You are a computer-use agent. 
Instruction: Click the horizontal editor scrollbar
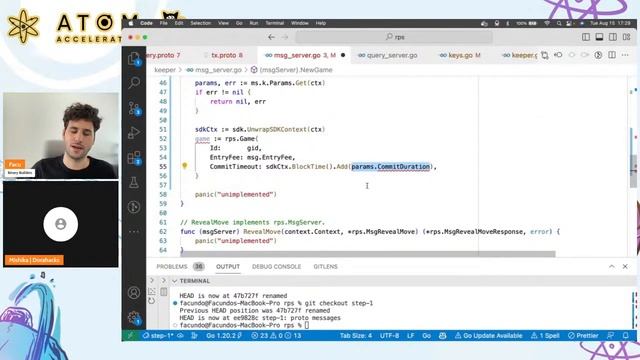(368, 254)
